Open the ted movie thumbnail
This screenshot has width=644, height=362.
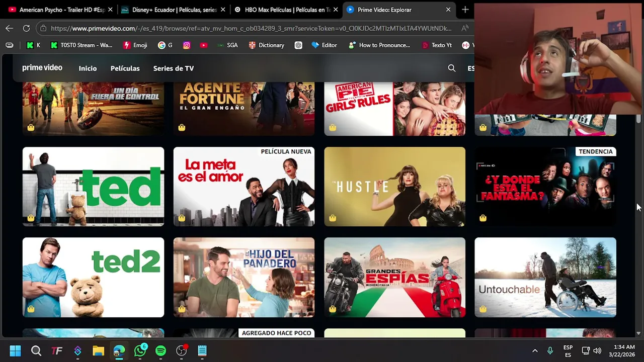click(x=93, y=187)
